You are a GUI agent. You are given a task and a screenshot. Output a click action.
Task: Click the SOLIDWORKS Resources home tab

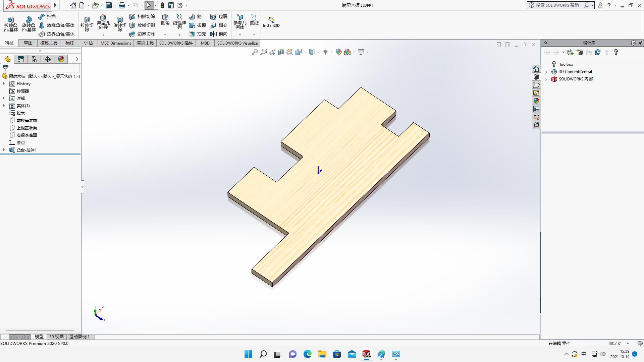pos(536,69)
